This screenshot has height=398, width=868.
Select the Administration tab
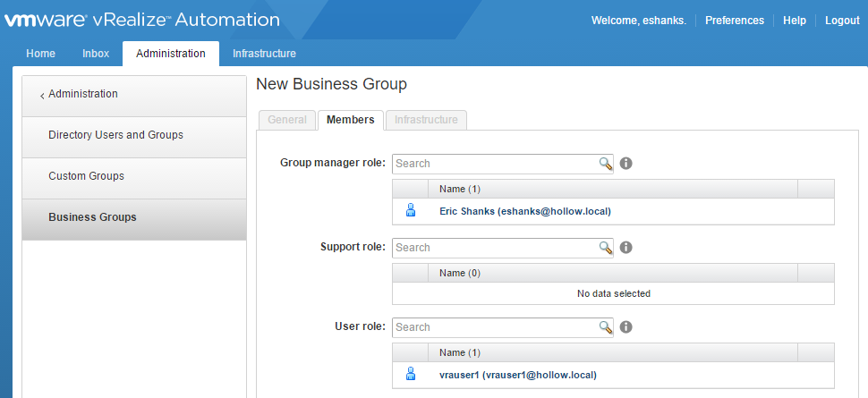171,54
